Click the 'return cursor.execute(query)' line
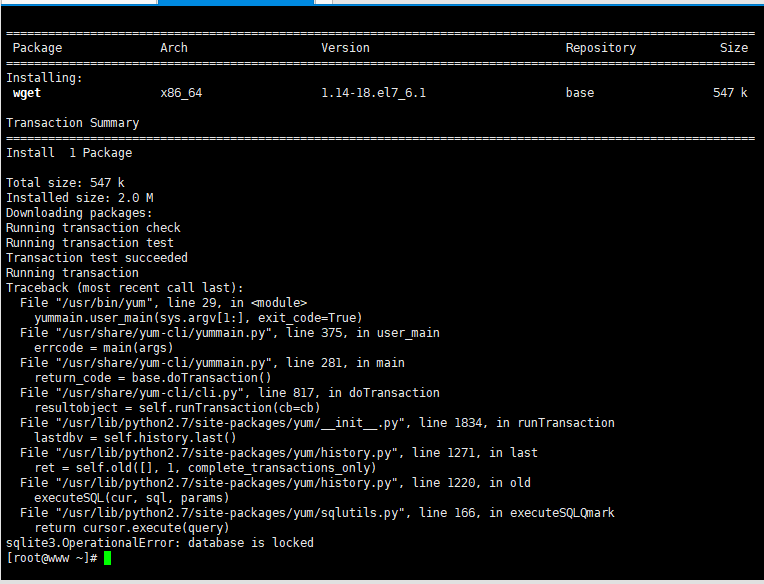764x584 pixels. pos(132,528)
